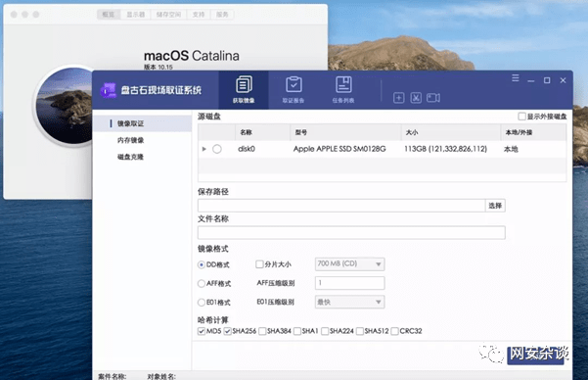Click the AFF压缩级别 value field
This screenshot has width=588, height=380.
point(349,283)
